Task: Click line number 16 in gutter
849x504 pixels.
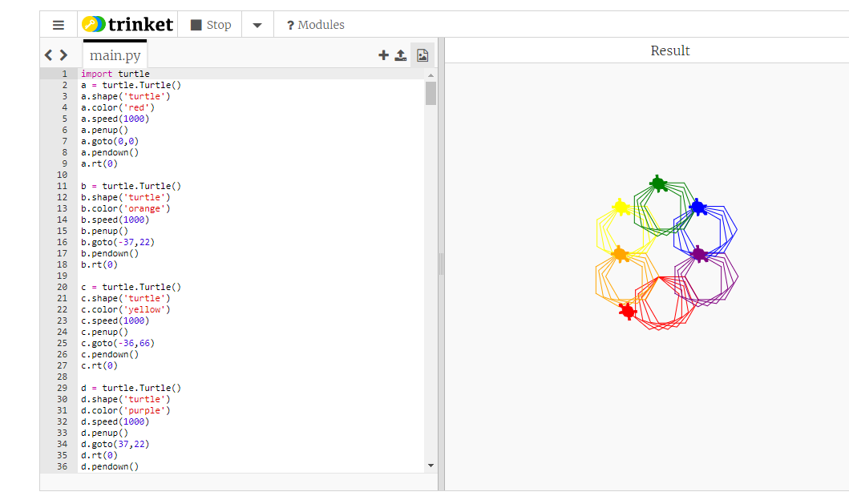Action: point(63,242)
